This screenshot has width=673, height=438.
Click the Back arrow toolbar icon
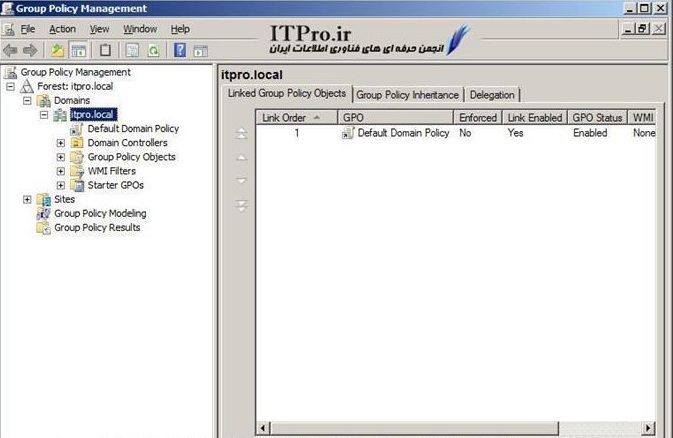tap(11, 50)
